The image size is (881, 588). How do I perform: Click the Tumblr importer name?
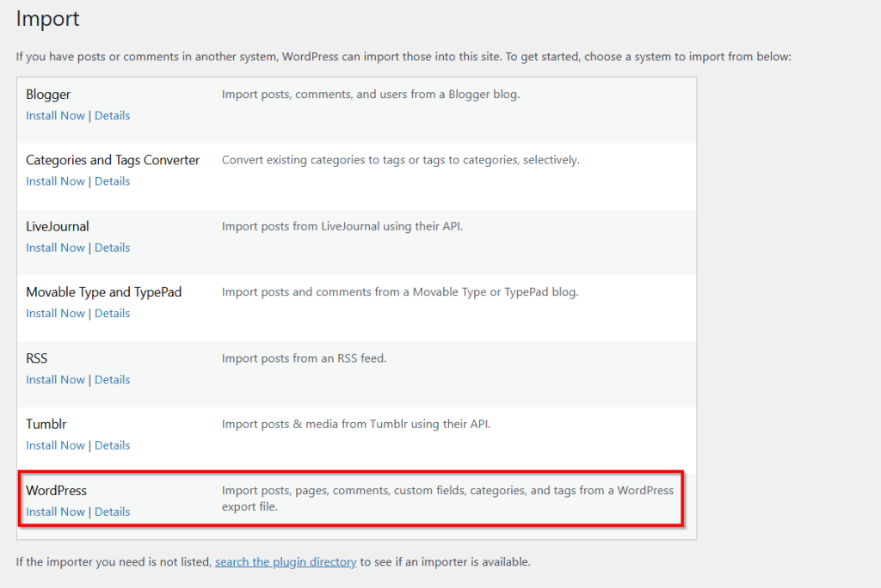(46, 424)
